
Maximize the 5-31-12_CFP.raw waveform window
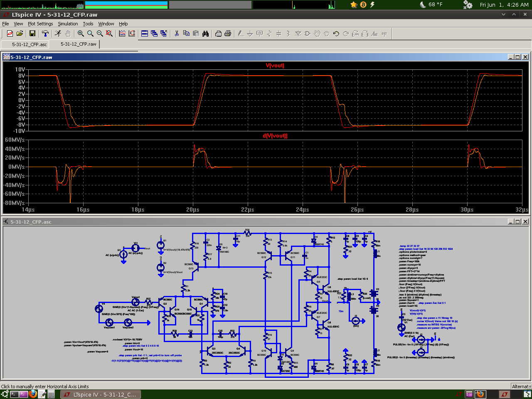click(x=517, y=57)
